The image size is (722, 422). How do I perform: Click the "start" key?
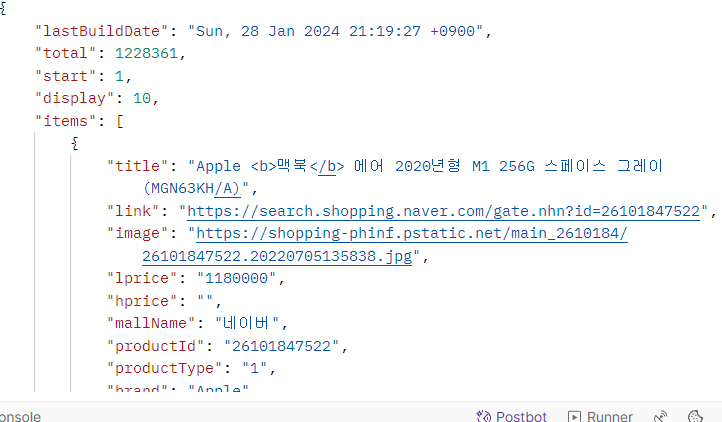click(x=65, y=76)
